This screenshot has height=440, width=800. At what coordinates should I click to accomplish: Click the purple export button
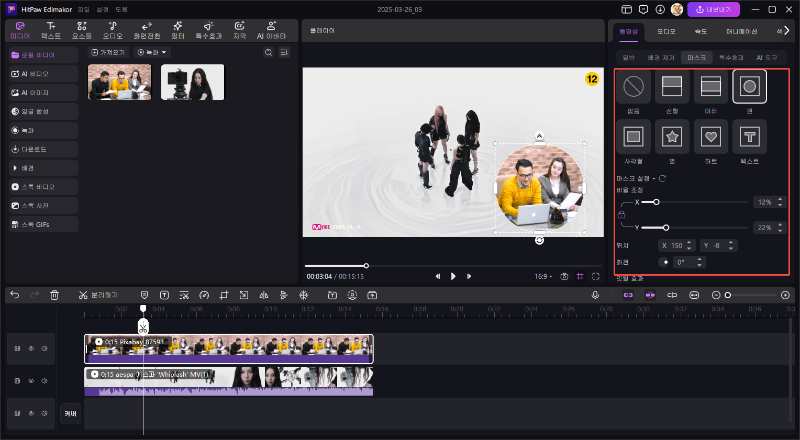[x=714, y=9]
